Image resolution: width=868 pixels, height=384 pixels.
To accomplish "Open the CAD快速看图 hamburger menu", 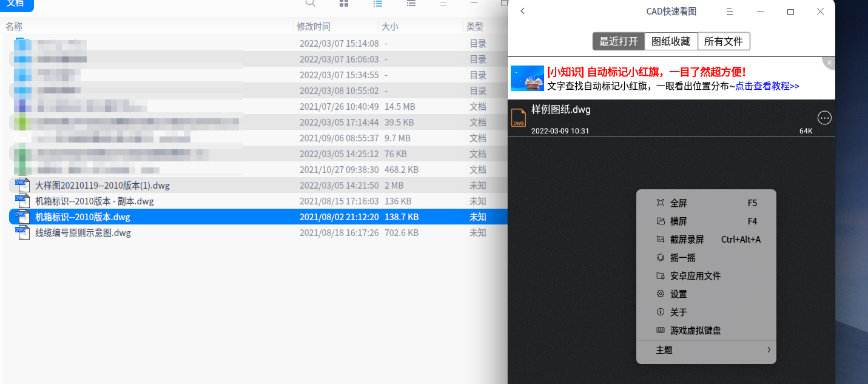I will pyautogui.click(x=730, y=12).
